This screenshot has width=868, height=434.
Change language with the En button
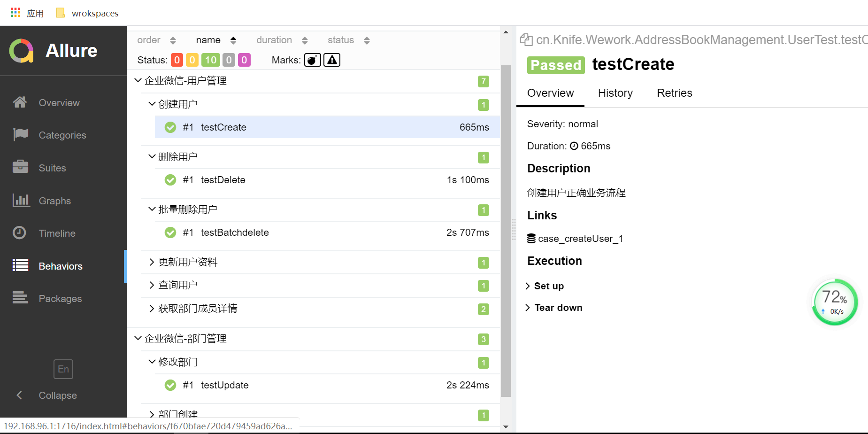click(63, 369)
